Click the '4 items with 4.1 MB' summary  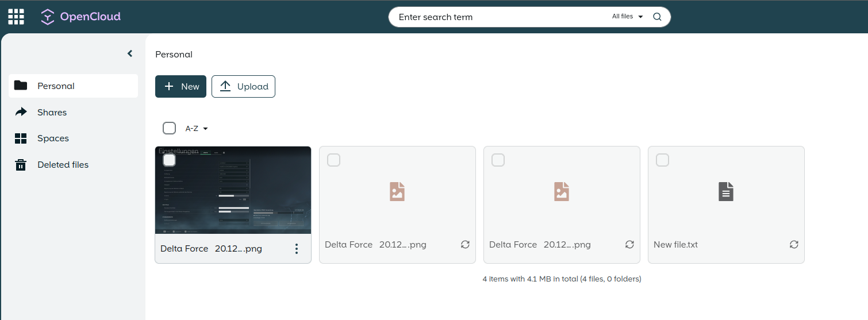562,279
